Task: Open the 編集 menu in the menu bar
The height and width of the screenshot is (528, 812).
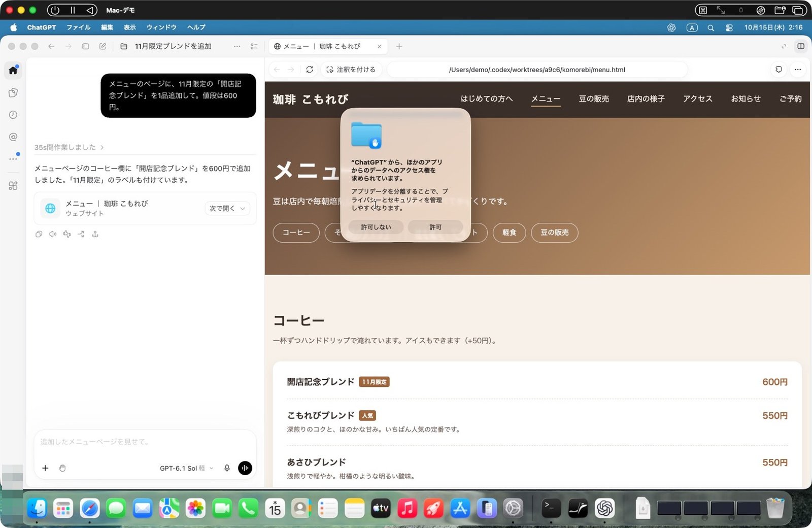Action: [x=107, y=27]
